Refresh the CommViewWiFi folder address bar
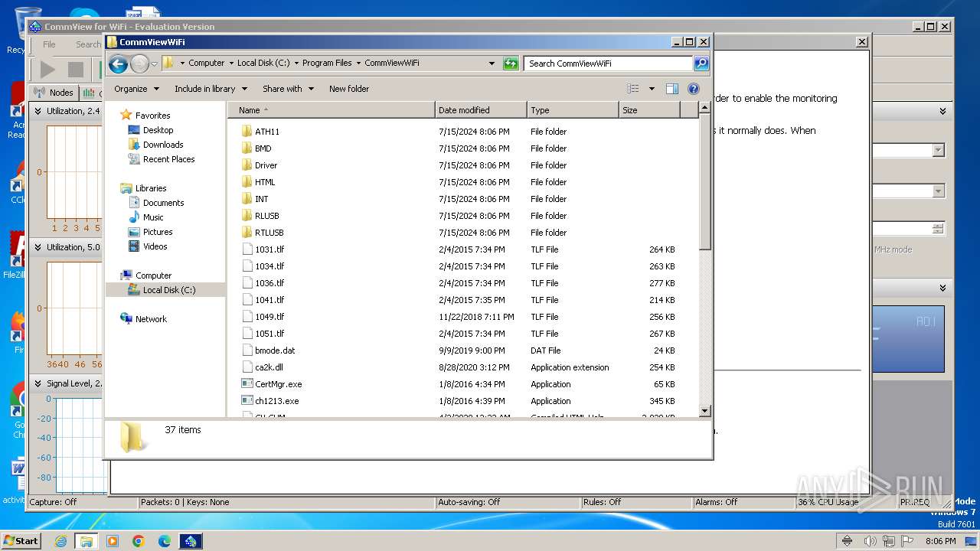The width and height of the screenshot is (980, 551). pos(511,64)
